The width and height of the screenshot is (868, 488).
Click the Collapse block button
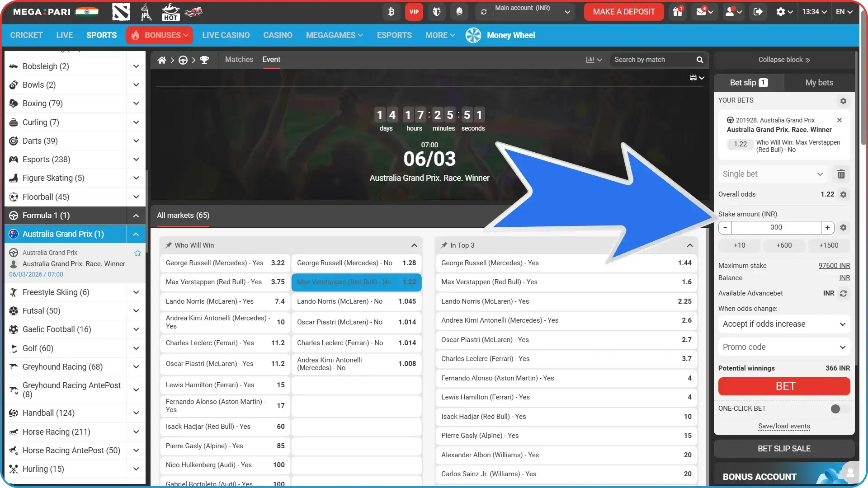coord(784,60)
